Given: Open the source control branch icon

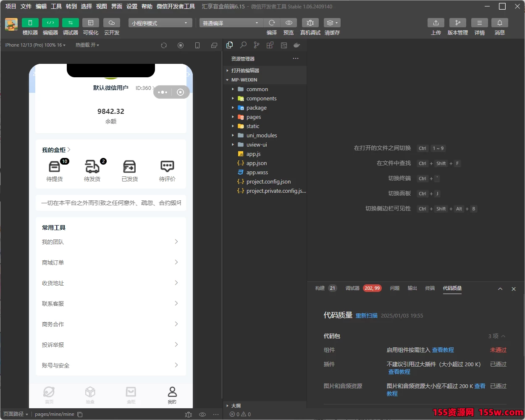Looking at the screenshot, I should point(257,45).
